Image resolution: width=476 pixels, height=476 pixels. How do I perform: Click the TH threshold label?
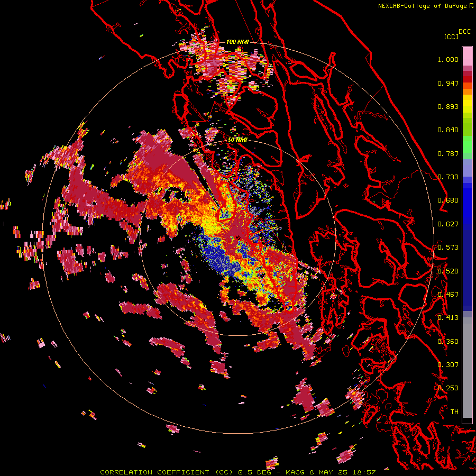(x=454, y=412)
